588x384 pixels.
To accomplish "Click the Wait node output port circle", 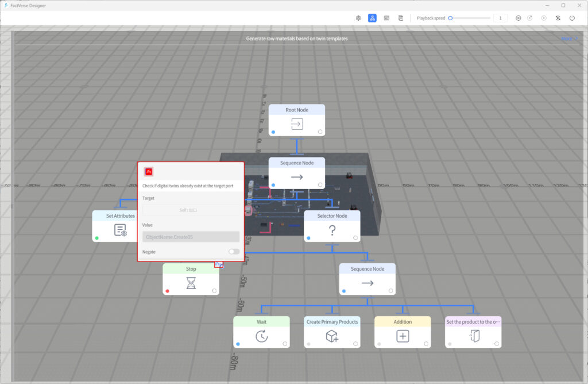I will click(x=285, y=343).
